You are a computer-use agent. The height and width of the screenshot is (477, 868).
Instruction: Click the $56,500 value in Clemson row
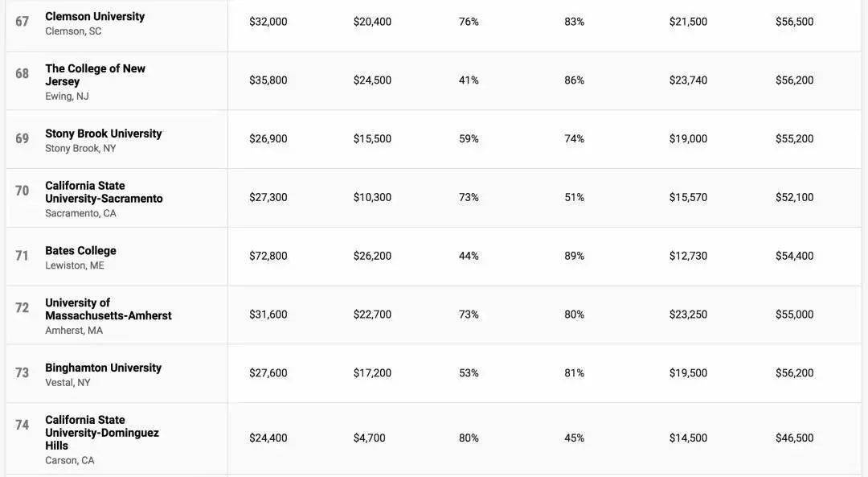794,22
